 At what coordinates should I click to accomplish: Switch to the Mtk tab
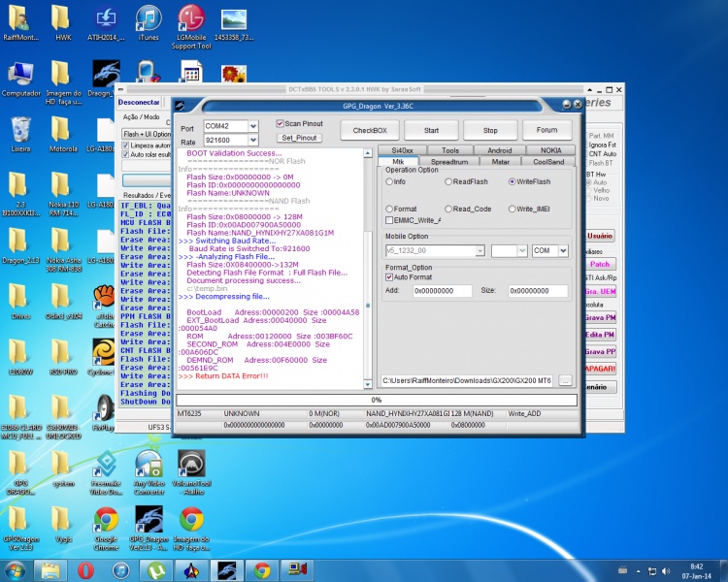pos(398,162)
